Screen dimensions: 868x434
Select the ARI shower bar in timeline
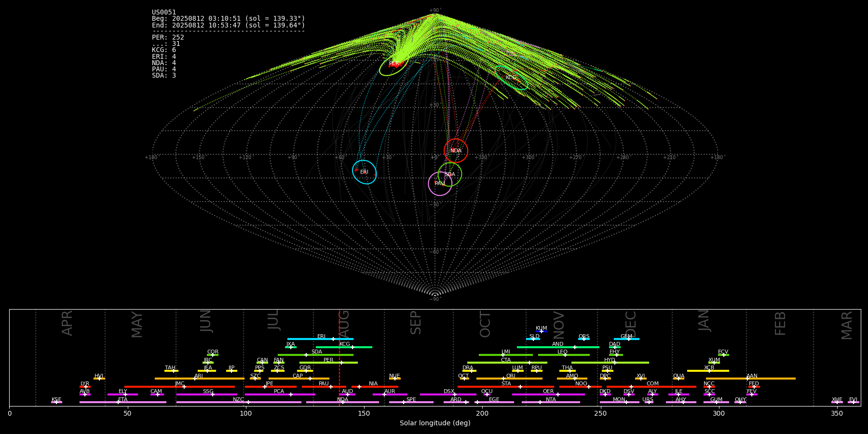pos(199,379)
